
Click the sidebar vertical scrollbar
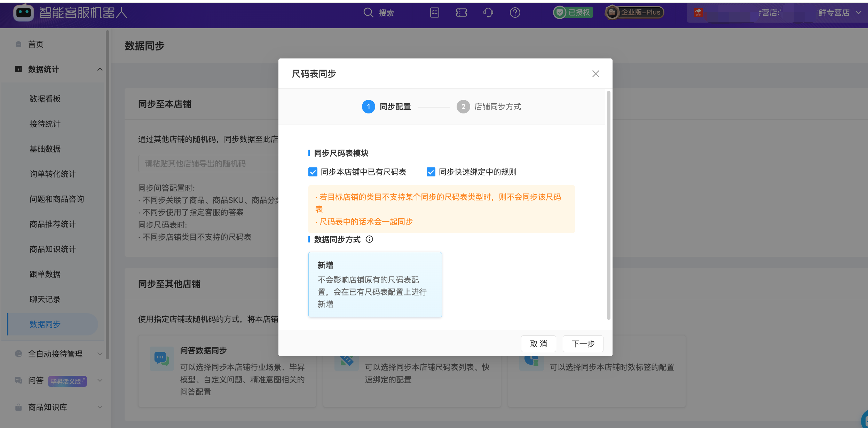point(108,195)
